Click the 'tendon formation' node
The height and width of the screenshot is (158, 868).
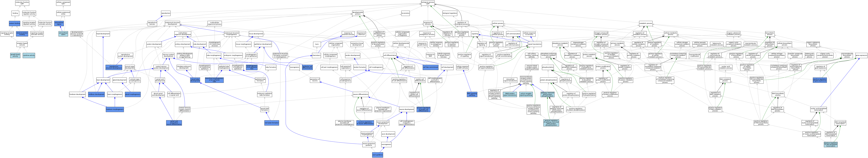360,67
